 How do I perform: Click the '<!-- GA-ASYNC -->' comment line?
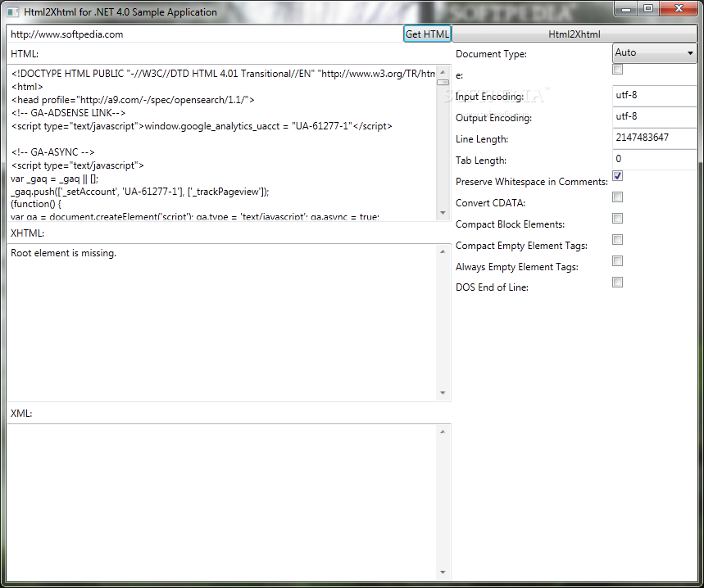53,152
